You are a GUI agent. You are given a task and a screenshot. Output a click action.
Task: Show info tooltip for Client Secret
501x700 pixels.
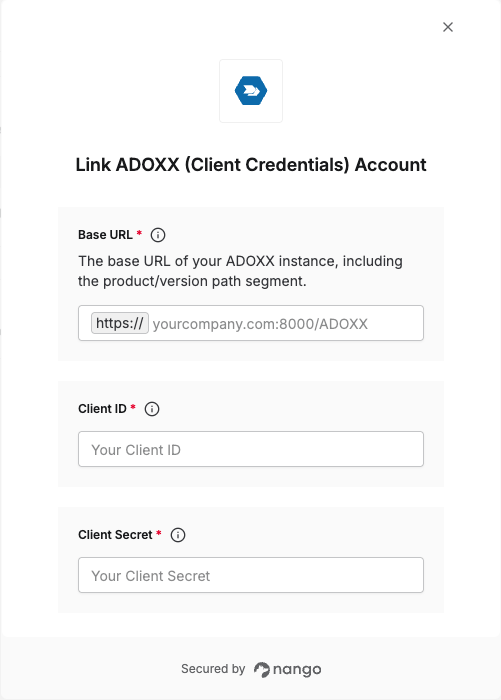click(178, 535)
